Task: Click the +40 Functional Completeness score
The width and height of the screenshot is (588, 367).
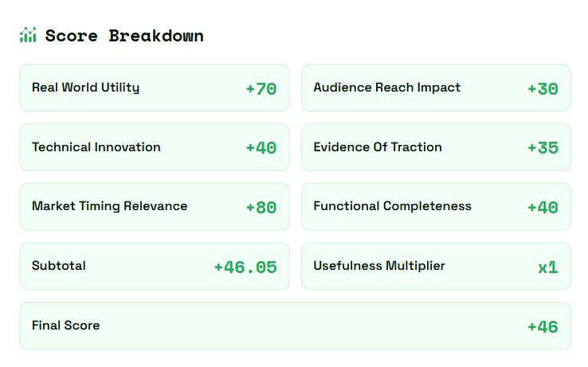Action: click(543, 208)
